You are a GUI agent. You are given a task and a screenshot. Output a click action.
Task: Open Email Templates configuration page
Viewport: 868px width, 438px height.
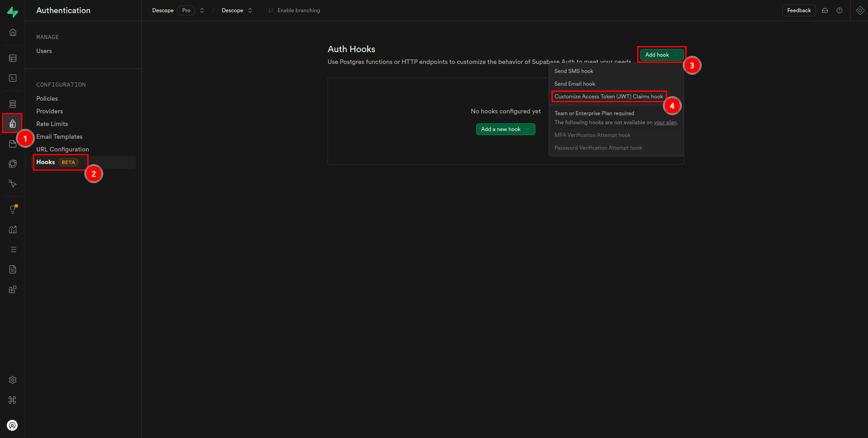59,136
